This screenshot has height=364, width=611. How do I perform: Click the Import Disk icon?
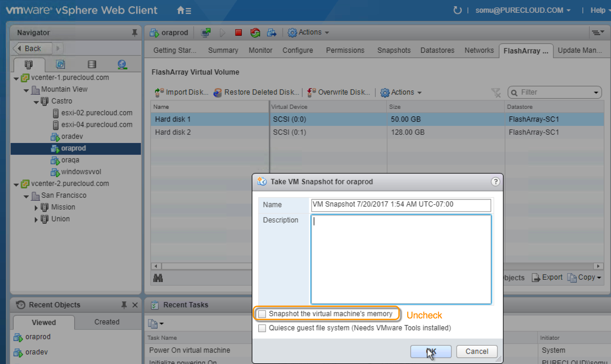[x=159, y=92]
